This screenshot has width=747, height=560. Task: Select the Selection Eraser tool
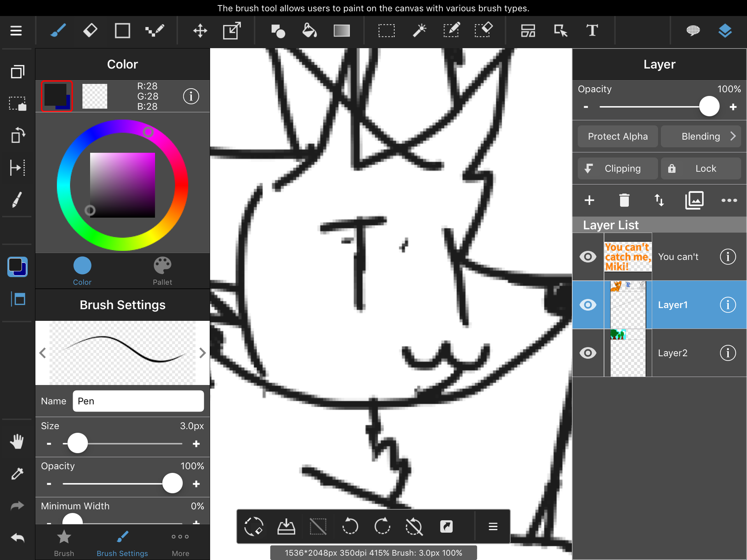coord(484,30)
